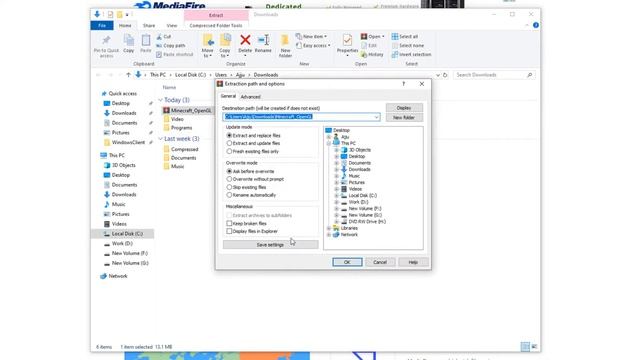Viewport: 640px width, 360px height.
Task: Click the Save settings button
Action: (x=270, y=245)
